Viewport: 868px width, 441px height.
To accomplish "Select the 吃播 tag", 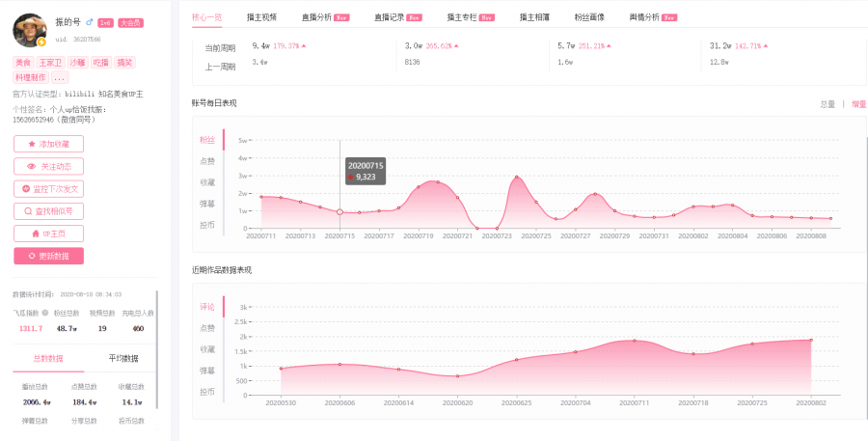I will (x=101, y=63).
